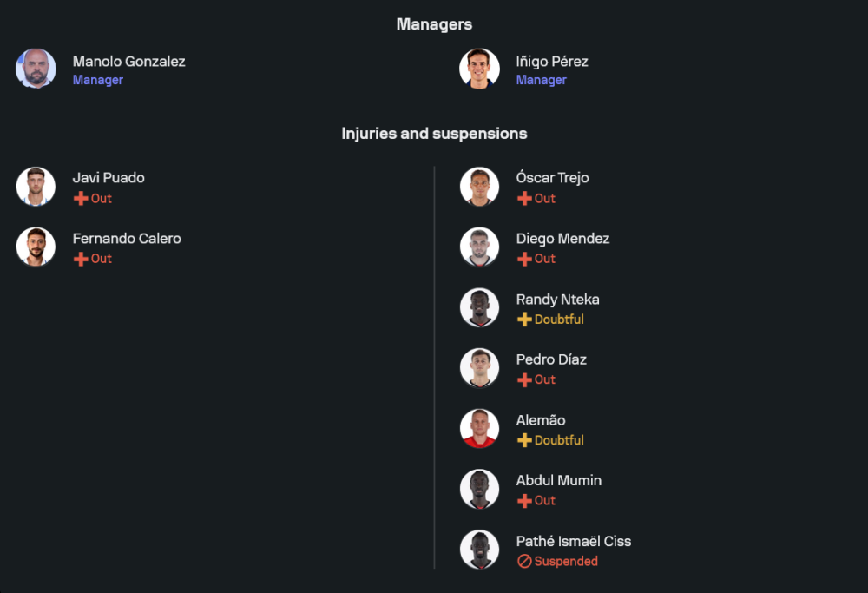
Task: Click Abdul Mumin's player photo
Action: pos(479,489)
